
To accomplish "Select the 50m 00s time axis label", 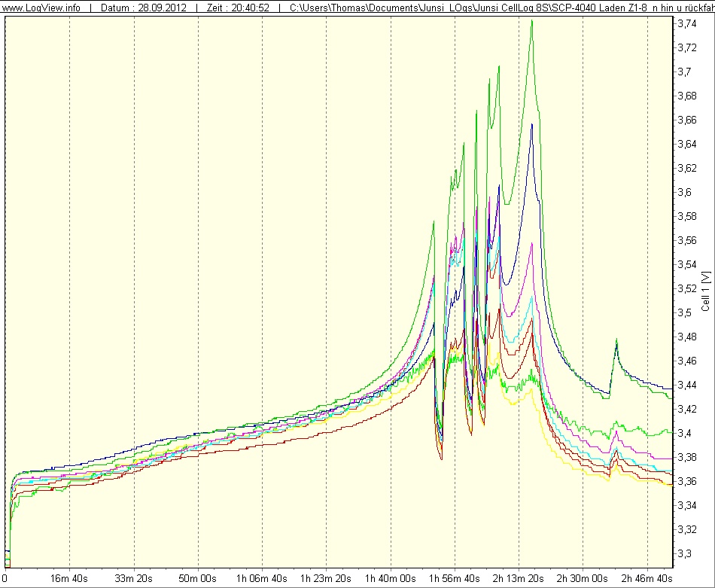I will (198, 578).
